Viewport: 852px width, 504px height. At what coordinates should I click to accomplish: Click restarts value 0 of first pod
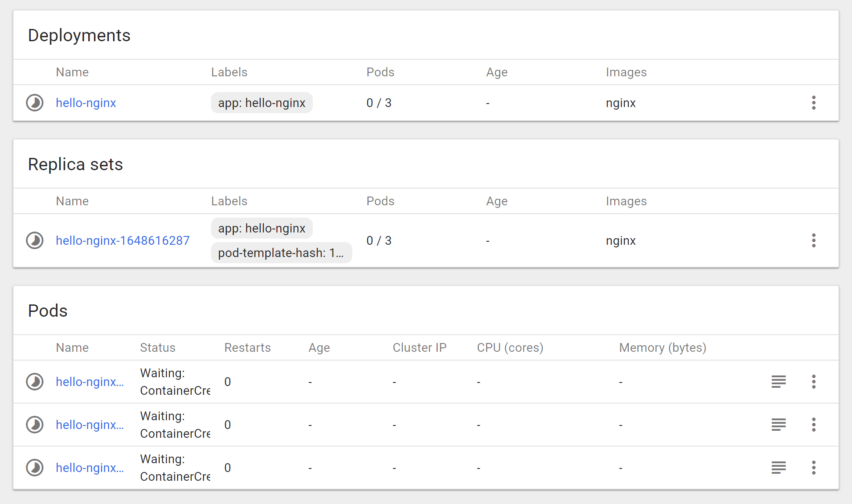click(x=228, y=382)
